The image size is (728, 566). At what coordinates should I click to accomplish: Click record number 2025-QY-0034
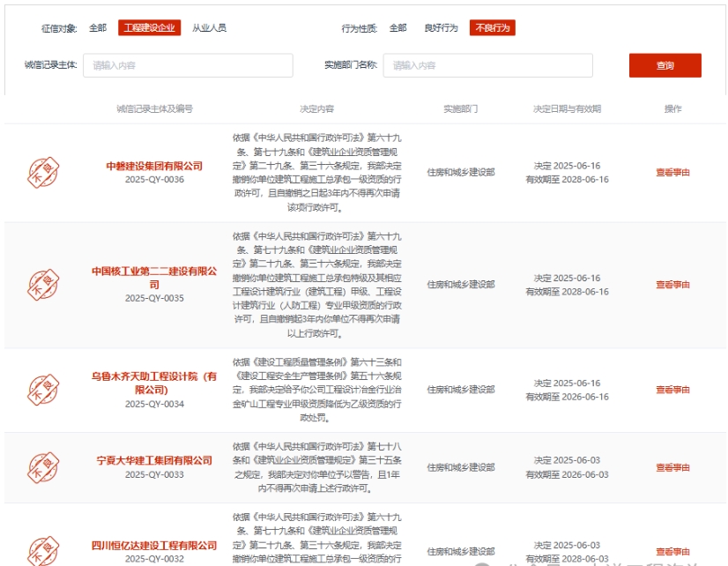tap(154, 404)
